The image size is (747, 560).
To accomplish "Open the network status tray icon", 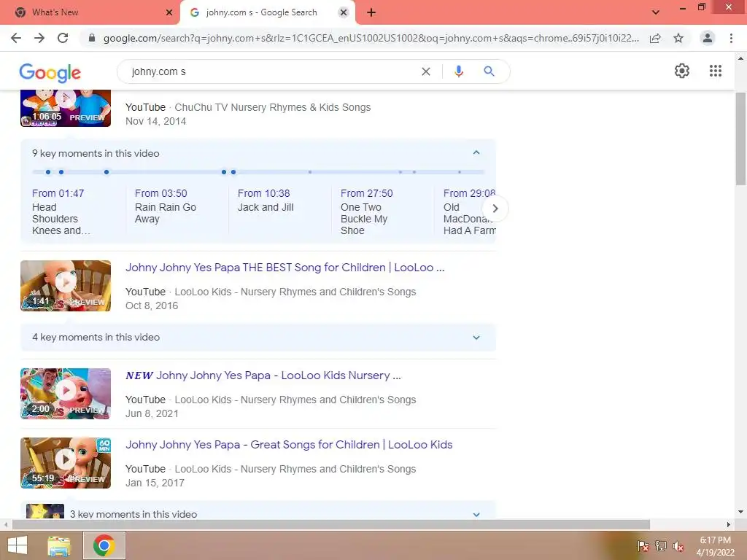I will pos(661,546).
